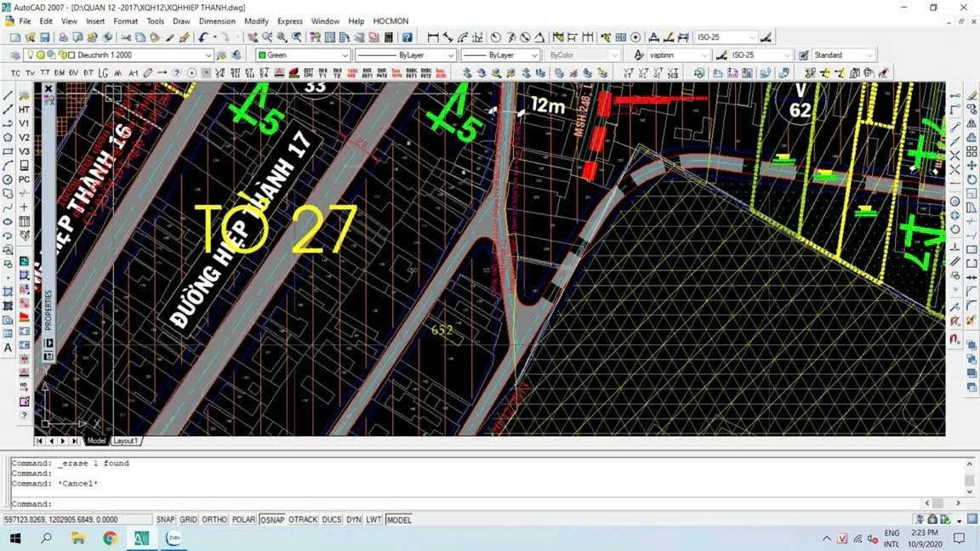Open the first ByLayer linetype dropdown
This screenshot has width=980, height=551.
pos(405,55)
